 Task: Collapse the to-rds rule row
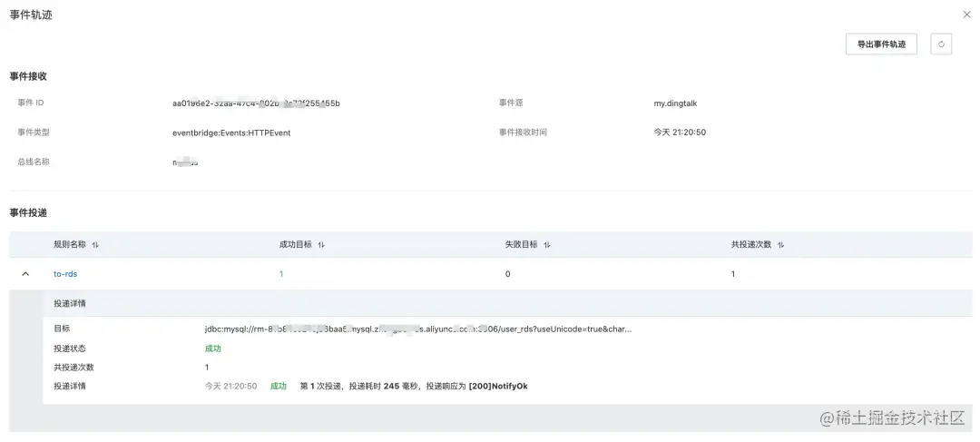point(25,274)
